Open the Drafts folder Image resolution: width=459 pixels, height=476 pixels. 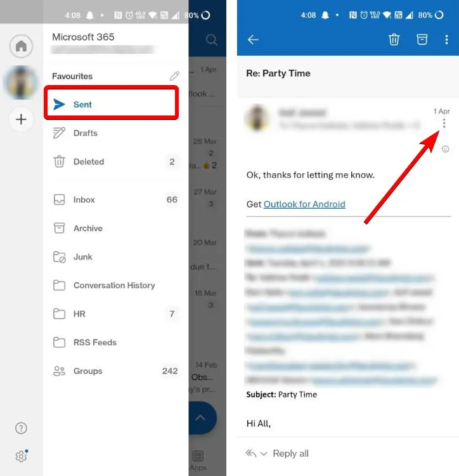tap(116, 133)
